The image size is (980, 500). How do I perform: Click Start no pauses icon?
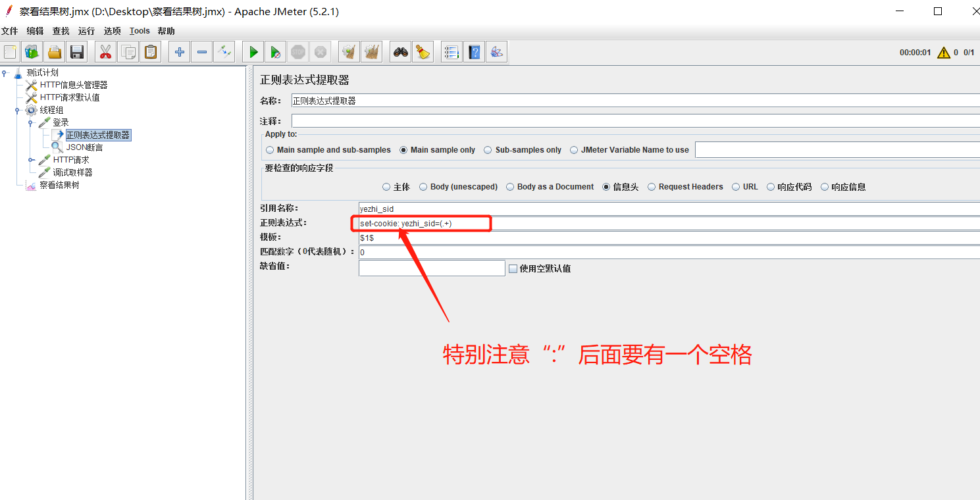pos(275,52)
